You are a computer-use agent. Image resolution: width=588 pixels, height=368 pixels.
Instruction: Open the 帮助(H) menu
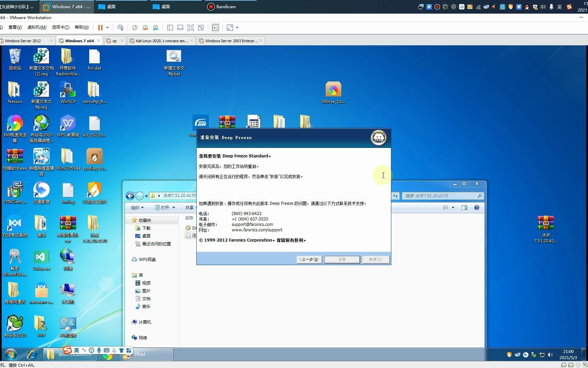coord(82,27)
